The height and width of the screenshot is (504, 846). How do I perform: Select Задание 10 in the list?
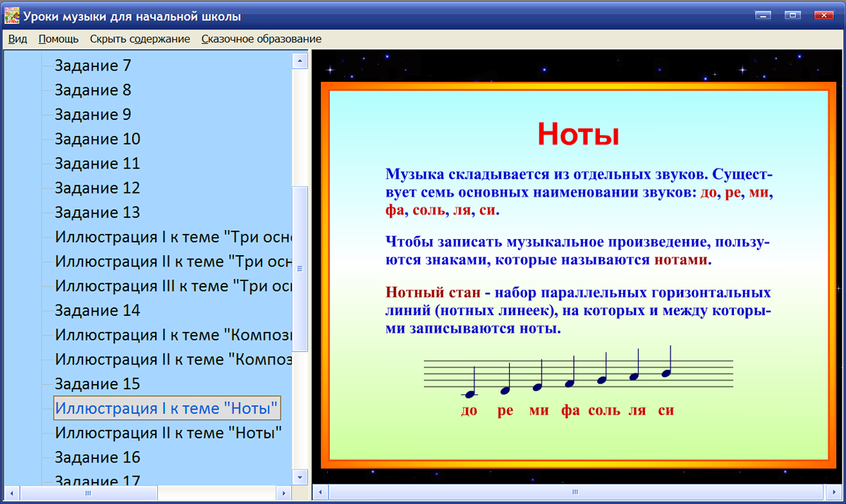[96, 139]
